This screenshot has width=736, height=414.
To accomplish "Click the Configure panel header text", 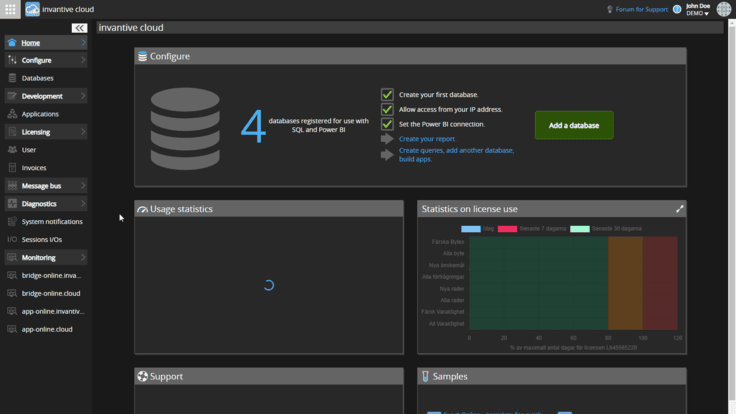I will point(170,56).
